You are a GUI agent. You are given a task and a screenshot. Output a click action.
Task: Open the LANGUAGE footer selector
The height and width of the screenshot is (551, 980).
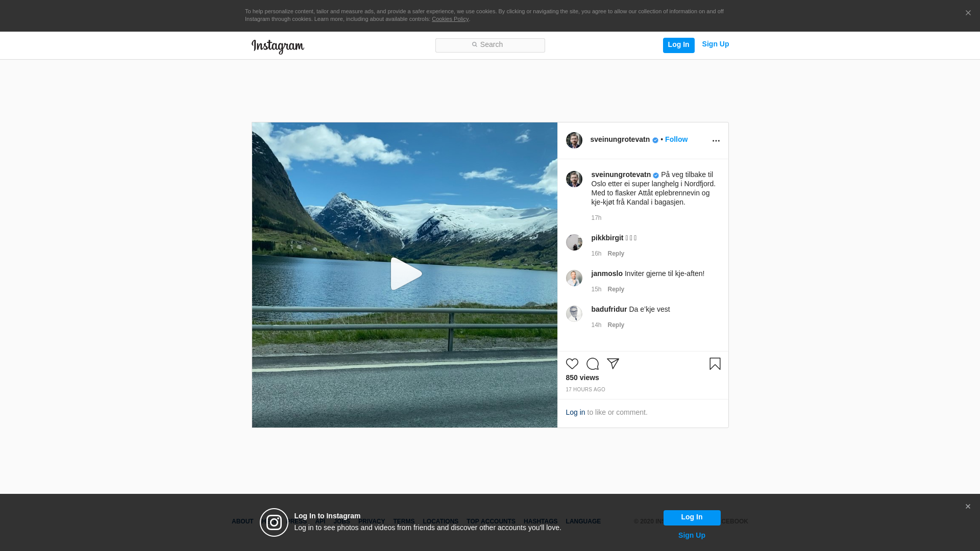click(x=583, y=521)
